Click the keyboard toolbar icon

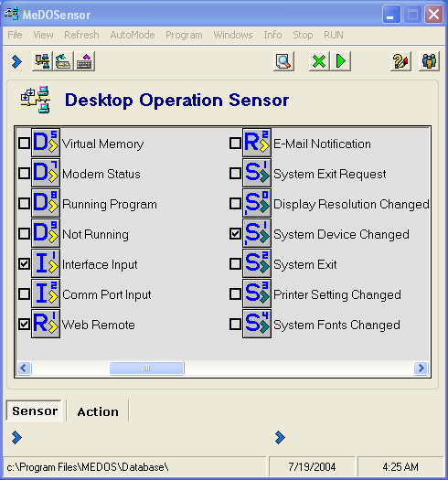[x=84, y=61]
